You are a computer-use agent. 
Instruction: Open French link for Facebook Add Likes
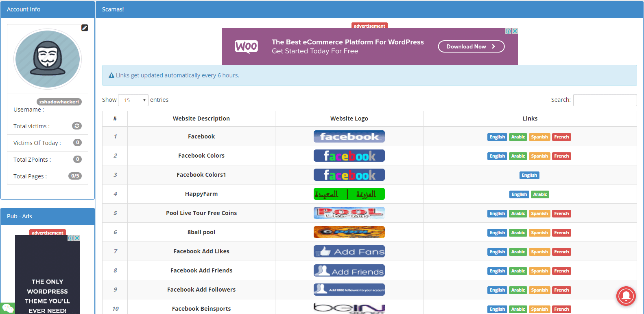[x=561, y=252]
